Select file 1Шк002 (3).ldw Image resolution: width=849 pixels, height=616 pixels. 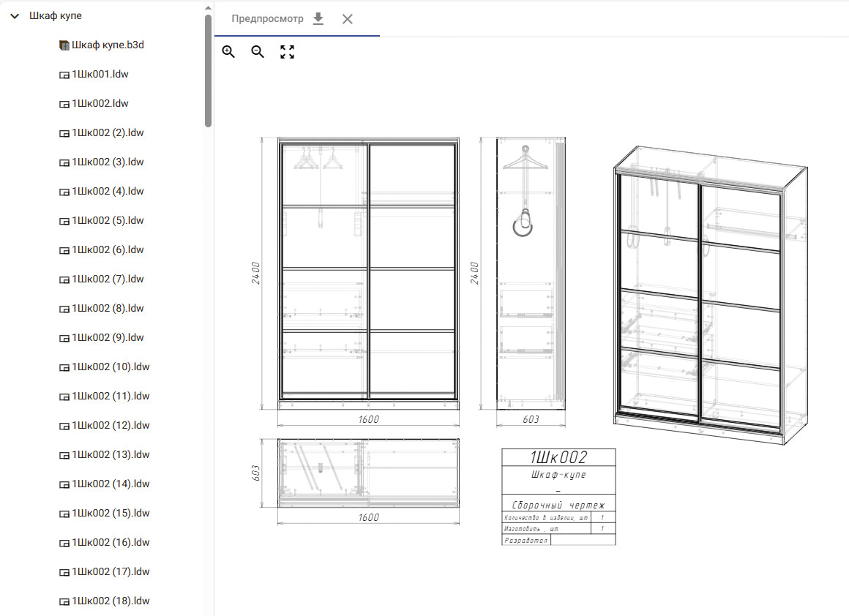click(108, 162)
